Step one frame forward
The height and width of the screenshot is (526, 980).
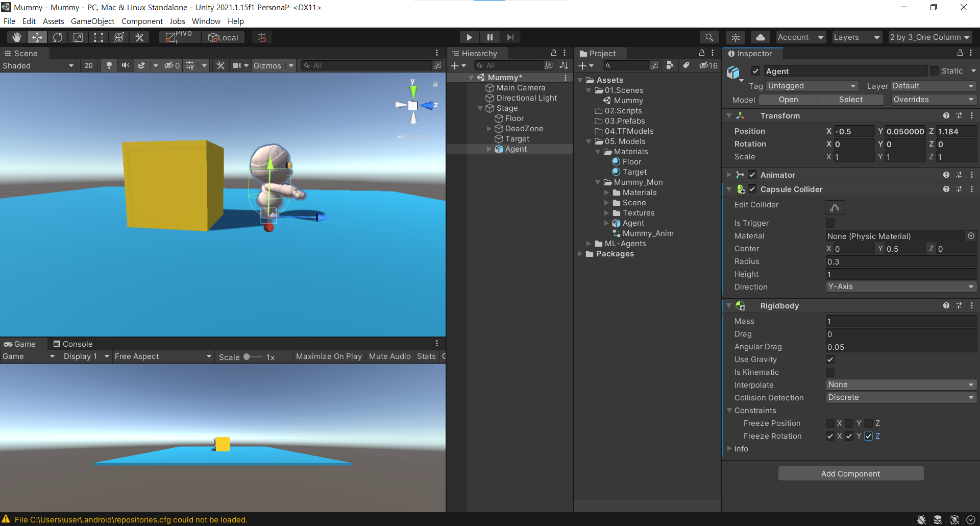510,37
